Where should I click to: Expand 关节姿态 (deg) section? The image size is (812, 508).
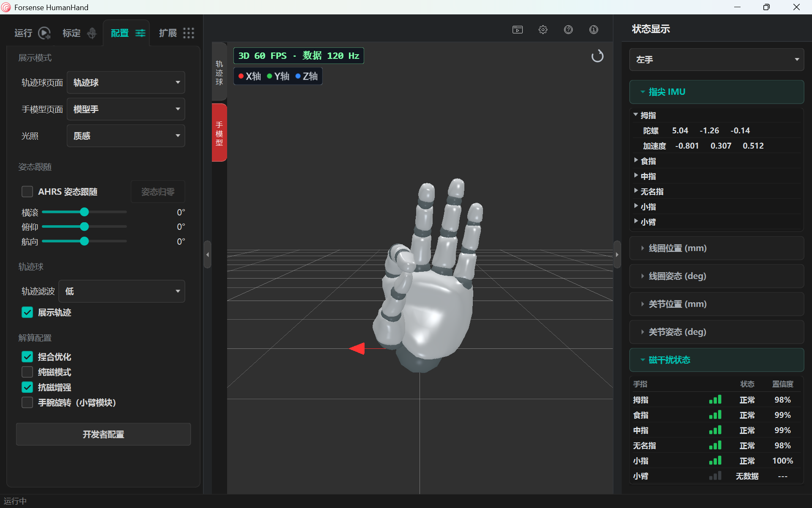tap(716, 332)
